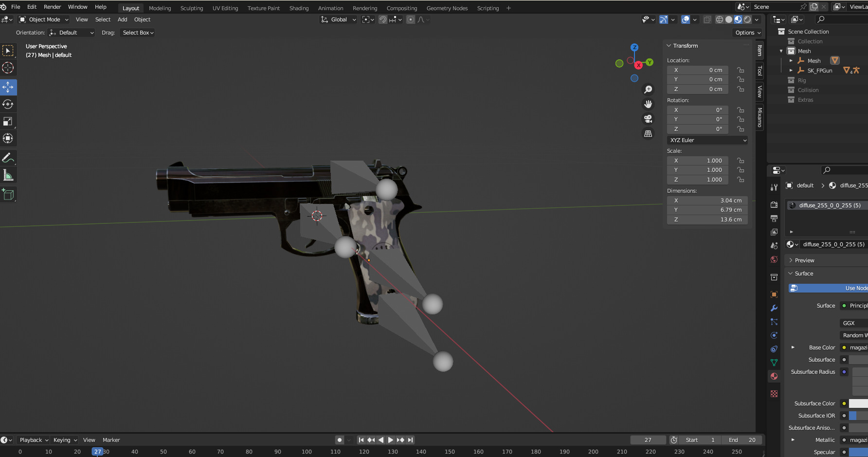Open the Object Data properties tab icon
Screen dimensions: 868x457
click(x=774, y=363)
